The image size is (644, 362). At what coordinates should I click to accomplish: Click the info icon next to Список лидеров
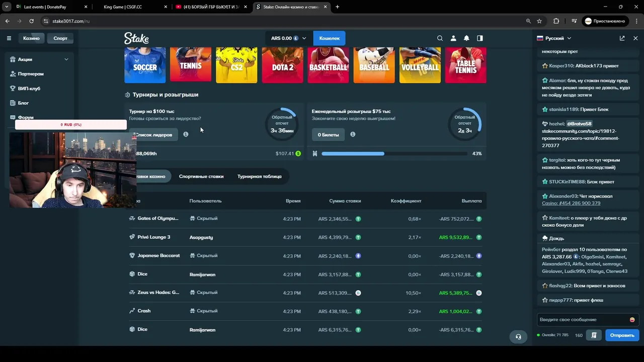pos(186,134)
